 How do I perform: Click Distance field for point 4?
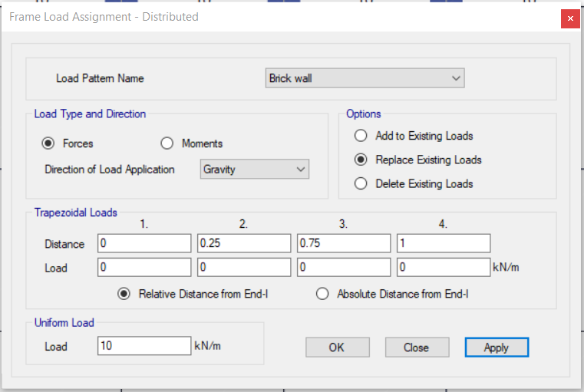pyautogui.click(x=444, y=243)
